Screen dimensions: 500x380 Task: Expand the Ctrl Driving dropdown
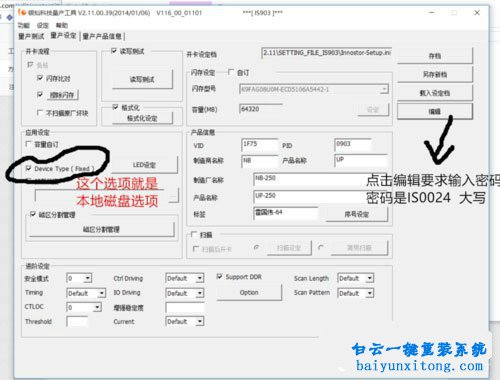coord(200,278)
